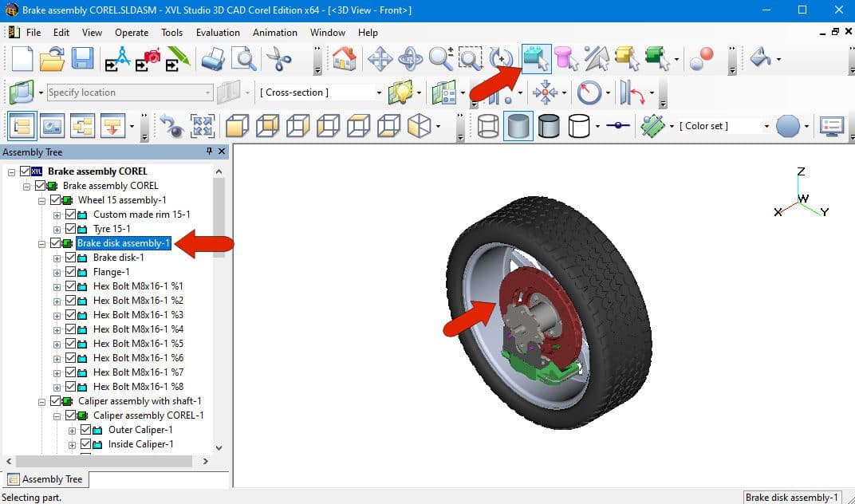
Task: Open a file using the folder icon
Action: point(52,58)
